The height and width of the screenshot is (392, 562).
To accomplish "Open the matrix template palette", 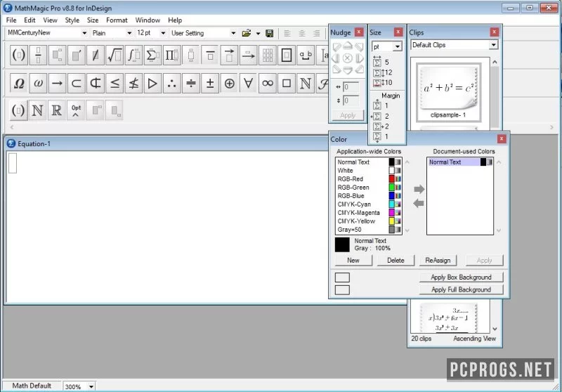I will point(268,55).
